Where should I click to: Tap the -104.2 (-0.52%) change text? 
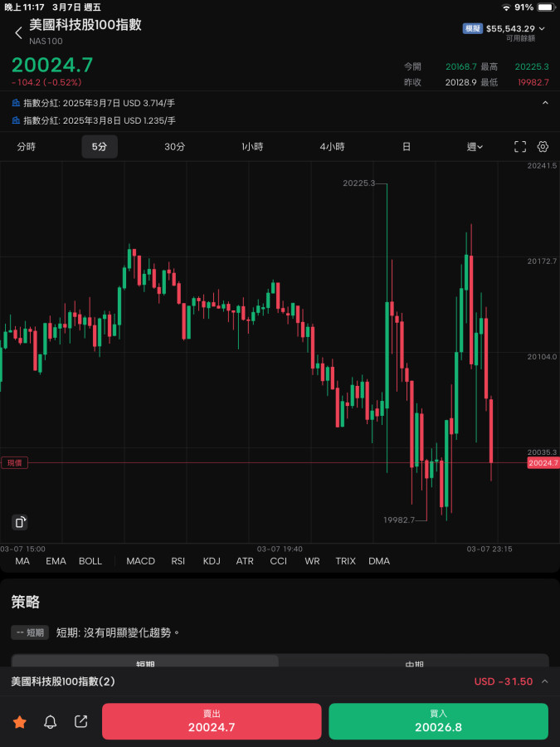click(46, 82)
